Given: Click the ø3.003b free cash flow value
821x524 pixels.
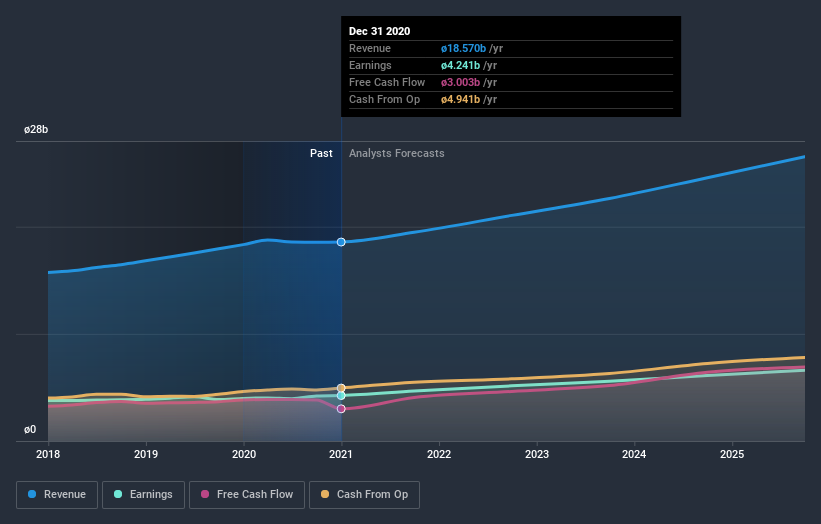Looking at the screenshot, I should point(460,83).
